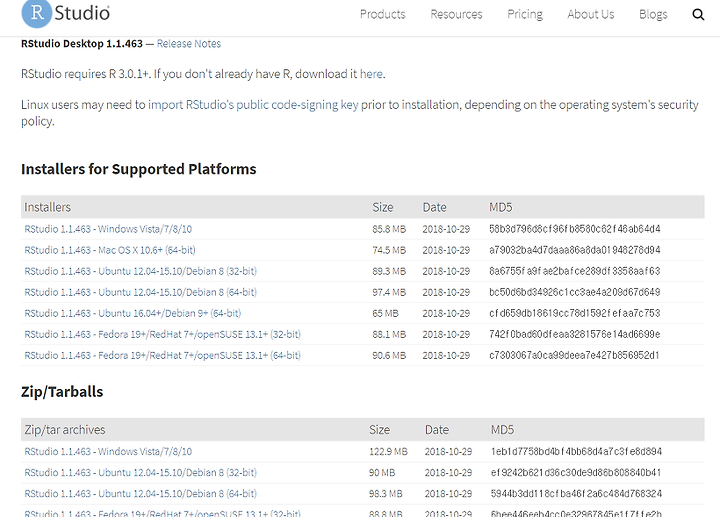Open the Products menu
The height and width of the screenshot is (517, 720).
click(x=382, y=14)
